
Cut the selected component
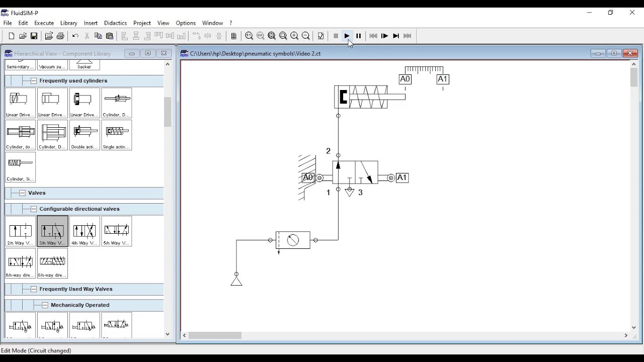pos(87,36)
